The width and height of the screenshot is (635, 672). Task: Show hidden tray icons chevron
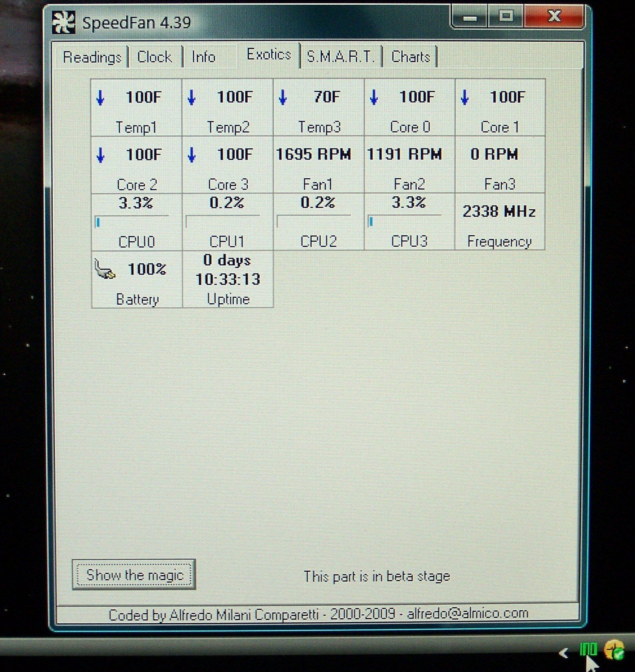click(564, 653)
